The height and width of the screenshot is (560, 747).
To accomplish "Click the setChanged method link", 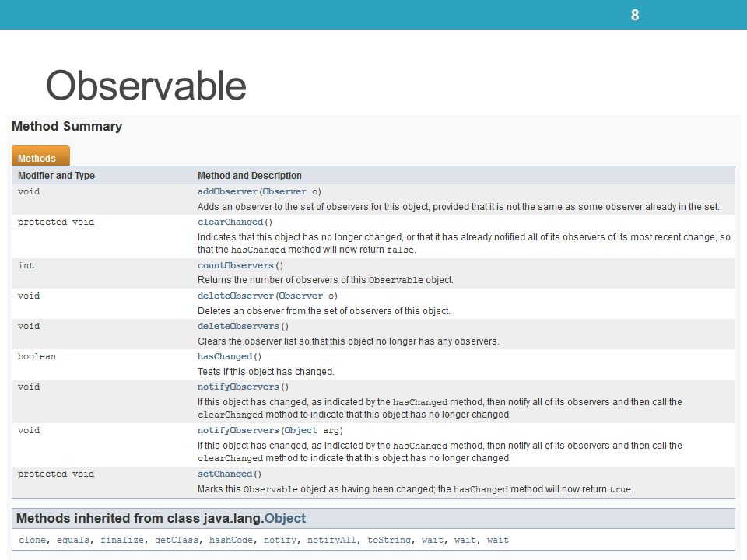I will coord(225,474).
